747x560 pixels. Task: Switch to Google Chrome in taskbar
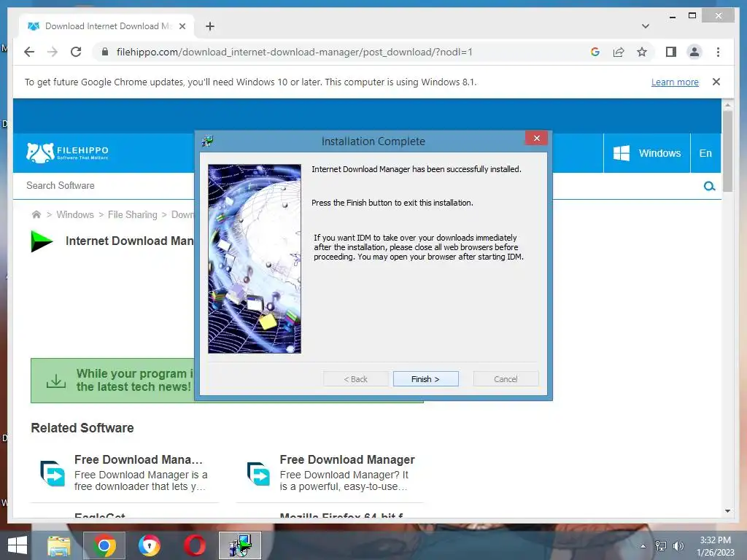(104, 545)
